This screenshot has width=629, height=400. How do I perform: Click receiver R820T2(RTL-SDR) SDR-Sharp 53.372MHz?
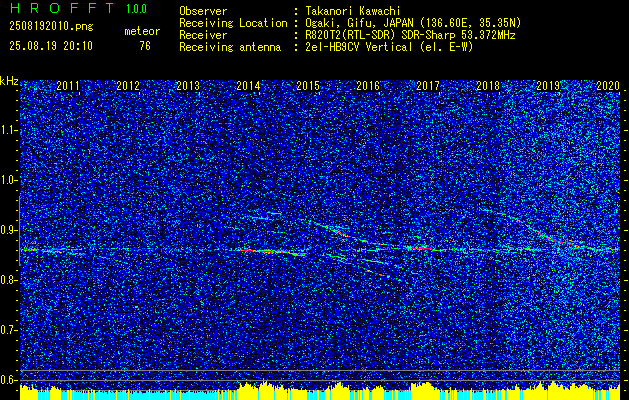point(410,35)
